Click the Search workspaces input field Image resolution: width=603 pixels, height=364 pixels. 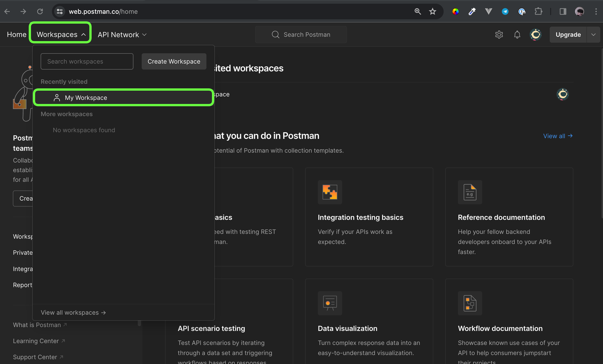point(87,61)
